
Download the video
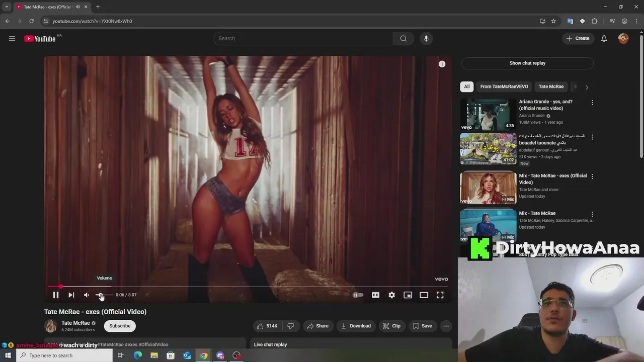pos(356,326)
